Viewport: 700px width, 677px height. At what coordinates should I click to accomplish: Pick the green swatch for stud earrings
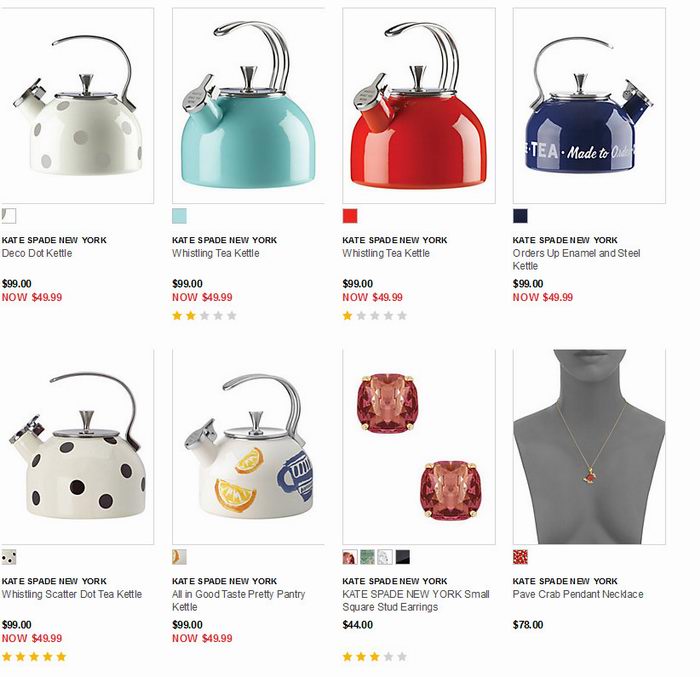coord(367,557)
